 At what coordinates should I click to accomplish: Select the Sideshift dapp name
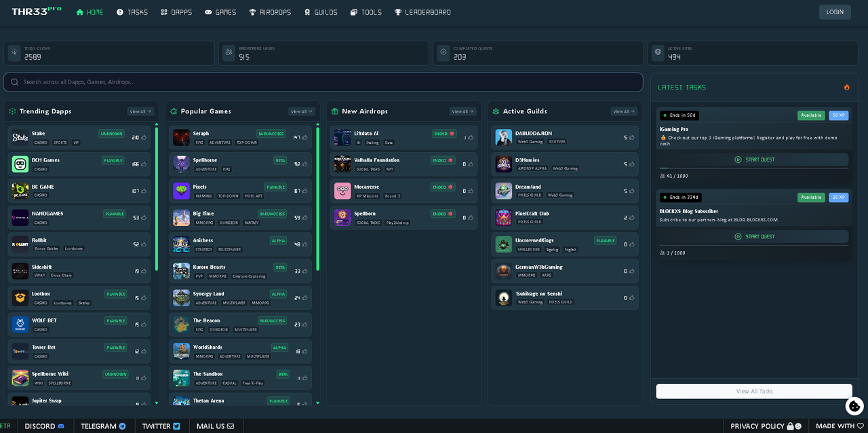[x=41, y=267]
